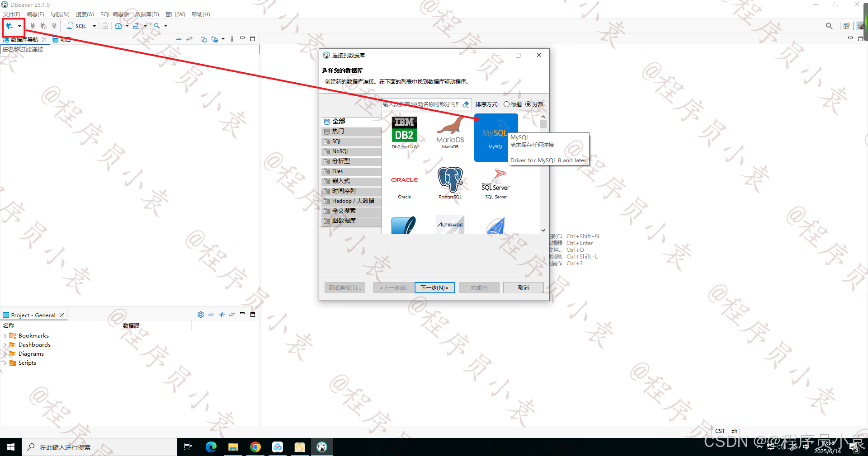Click the quick search magnifier at top right
868x456 pixels.
click(x=829, y=26)
